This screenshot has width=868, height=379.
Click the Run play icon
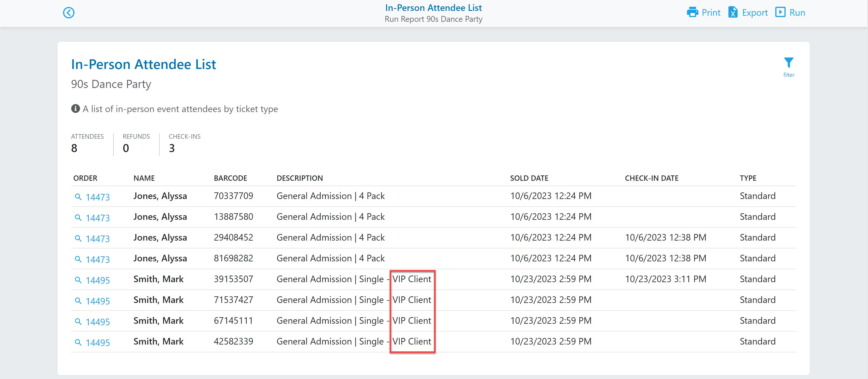click(780, 12)
